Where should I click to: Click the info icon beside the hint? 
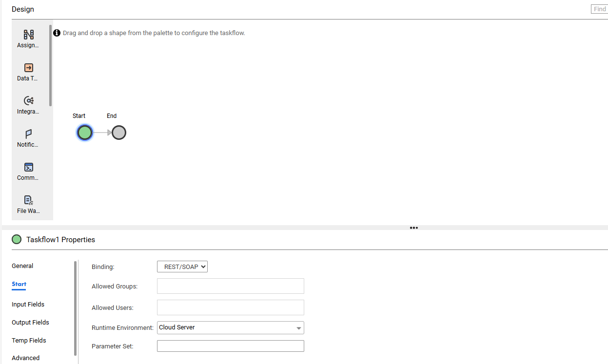(x=57, y=33)
